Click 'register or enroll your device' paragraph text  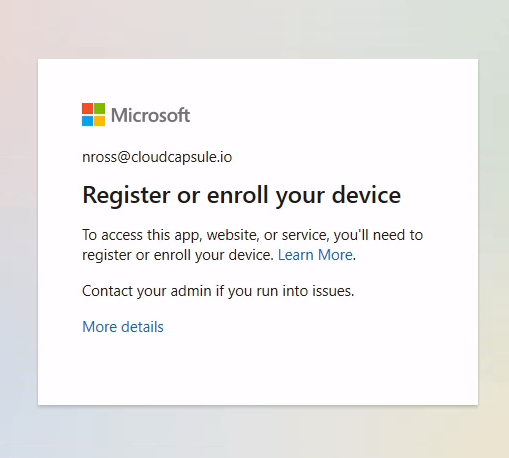click(178, 255)
